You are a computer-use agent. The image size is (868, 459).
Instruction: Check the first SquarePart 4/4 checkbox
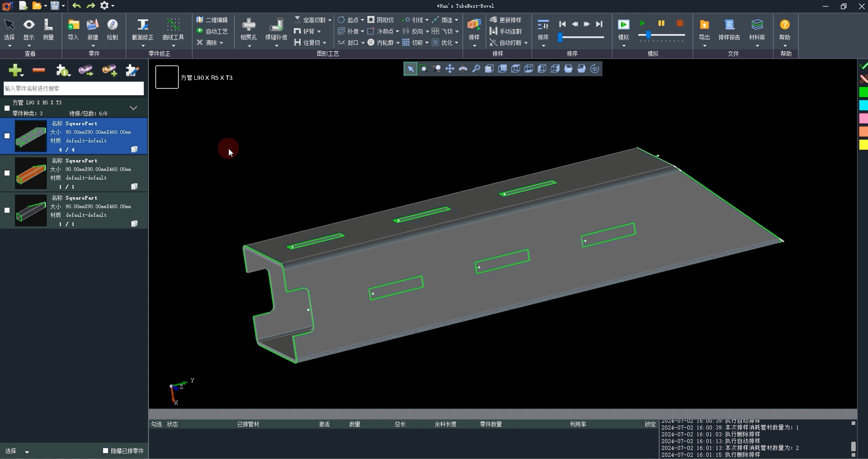7,136
